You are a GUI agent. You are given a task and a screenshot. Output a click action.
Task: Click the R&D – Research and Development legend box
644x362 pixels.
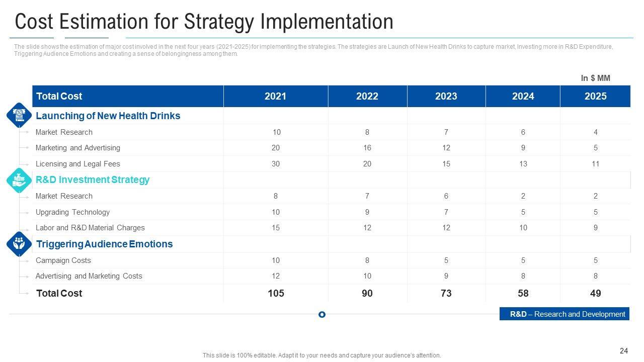(565, 314)
